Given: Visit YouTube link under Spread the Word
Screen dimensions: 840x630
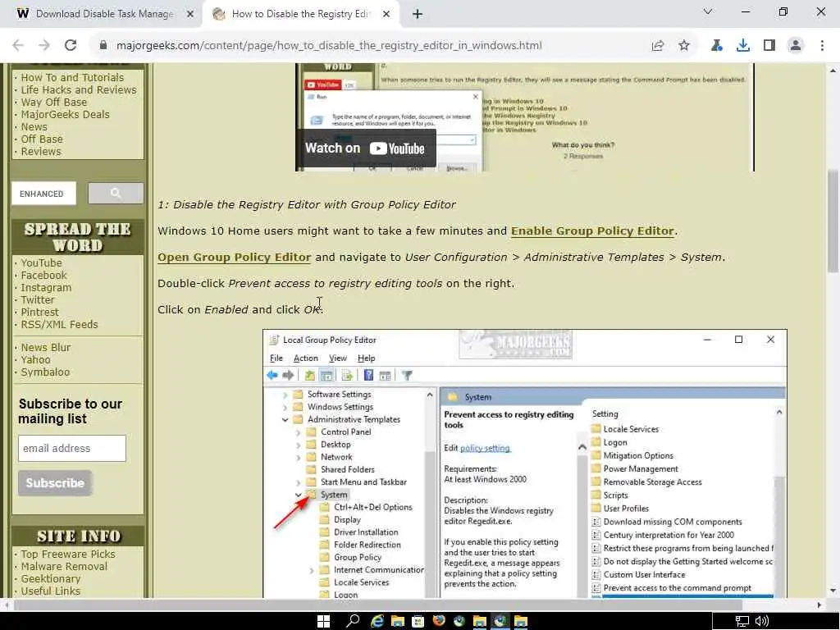Looking at the screenshot, I should [x=41, y=263].
